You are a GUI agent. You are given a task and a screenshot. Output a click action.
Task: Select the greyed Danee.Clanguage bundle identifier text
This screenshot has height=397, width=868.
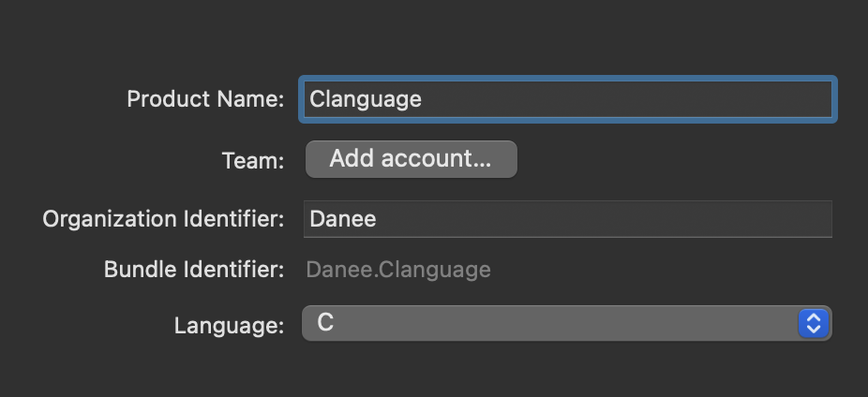point(398,271)
